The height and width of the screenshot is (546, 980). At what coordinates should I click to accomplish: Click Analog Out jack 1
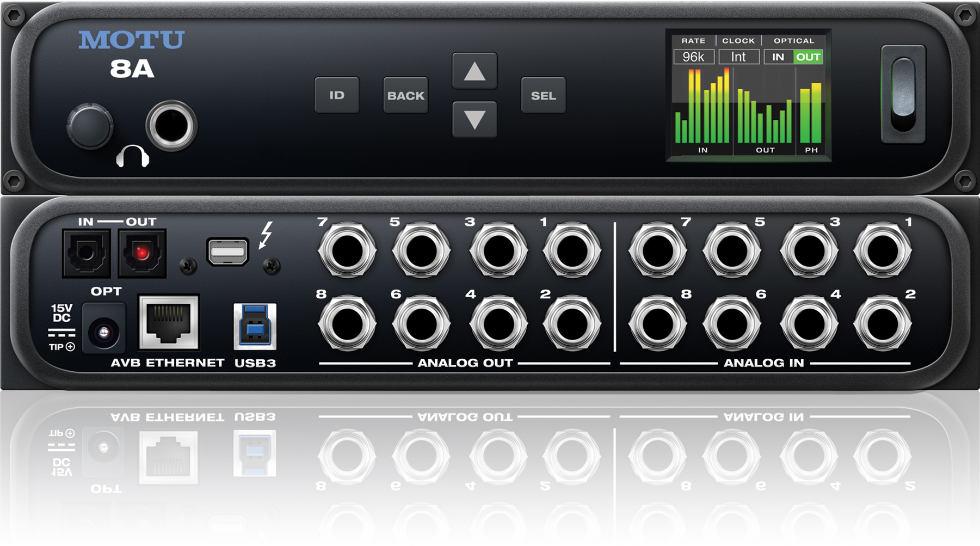(x=572, y=251)
